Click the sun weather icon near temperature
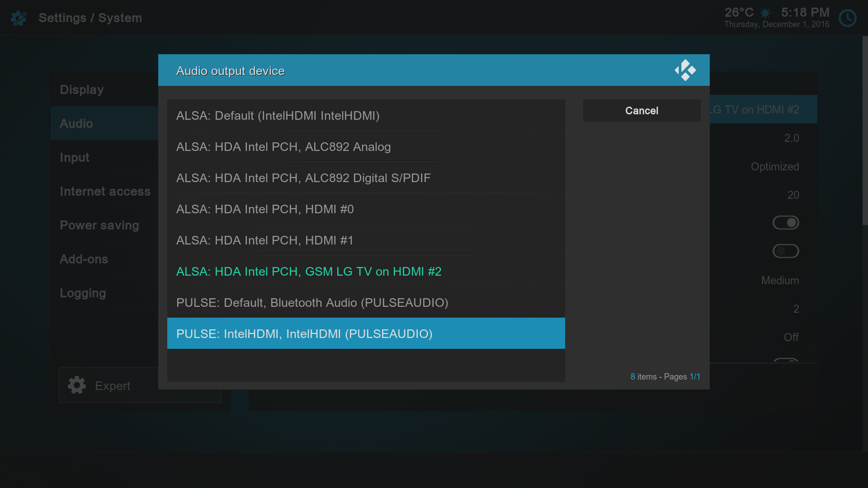The height and width of the screenshot is (488, 868). [765, 13]
